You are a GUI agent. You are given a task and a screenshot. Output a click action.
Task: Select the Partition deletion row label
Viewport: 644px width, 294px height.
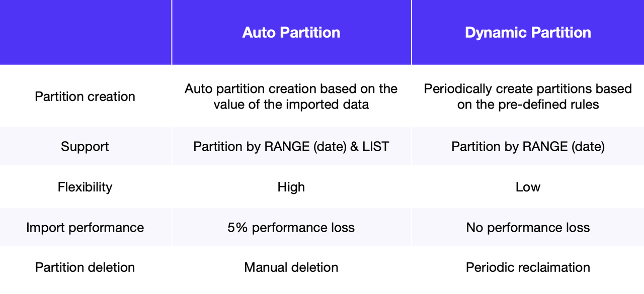point(85,267)
